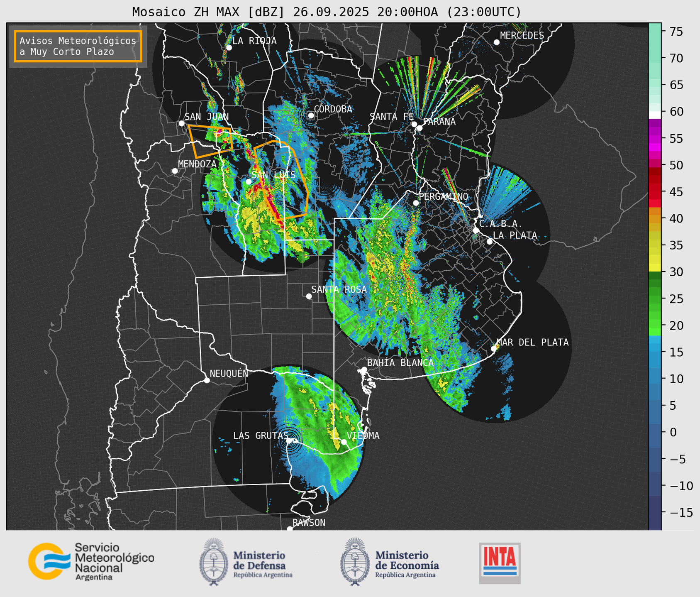
Task: Click the MAR DEL PLATA label text
Action: 532,343
